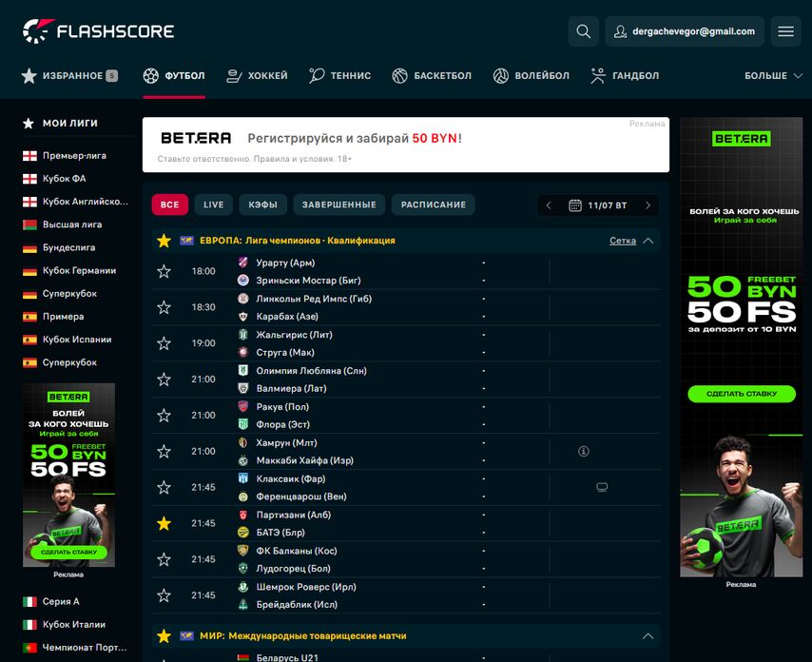Select the Футбол sport tab
This screenshot has width=812, height=662.
174,76
